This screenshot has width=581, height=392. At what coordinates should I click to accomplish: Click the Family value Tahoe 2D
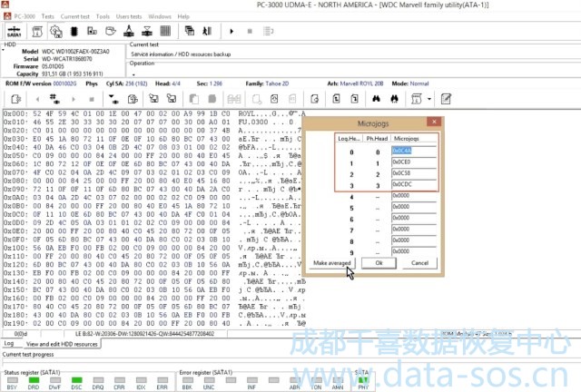click(277, 83)
